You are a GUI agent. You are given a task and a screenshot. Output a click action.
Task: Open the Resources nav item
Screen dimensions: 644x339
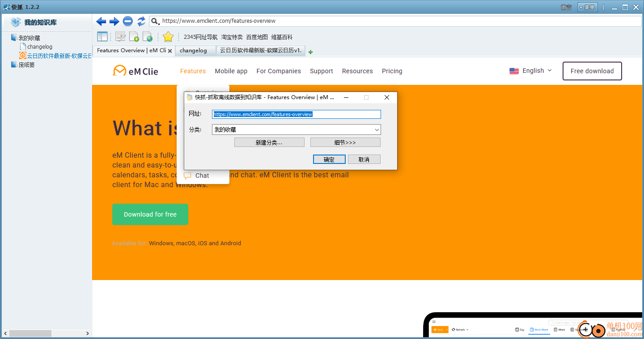(357, 71)
